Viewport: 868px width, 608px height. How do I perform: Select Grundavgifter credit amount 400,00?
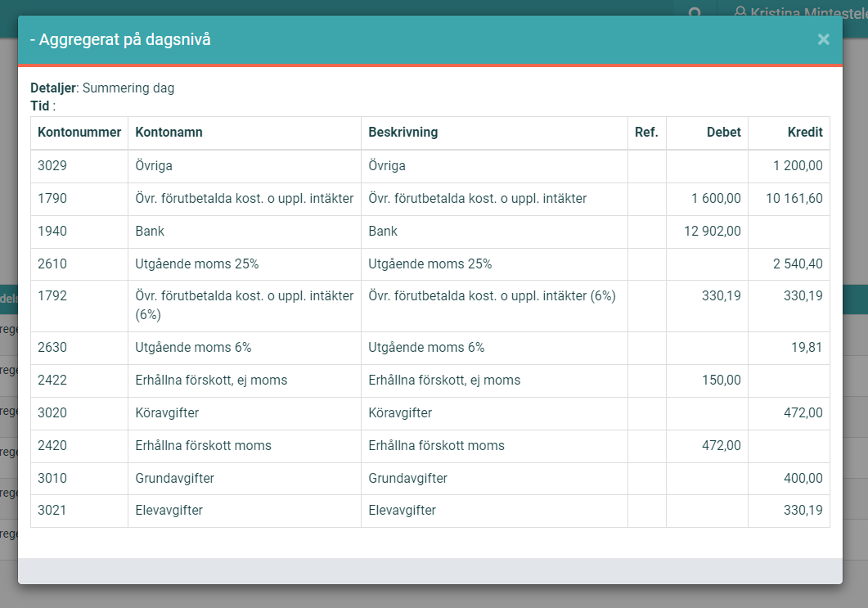click(803, 478)
